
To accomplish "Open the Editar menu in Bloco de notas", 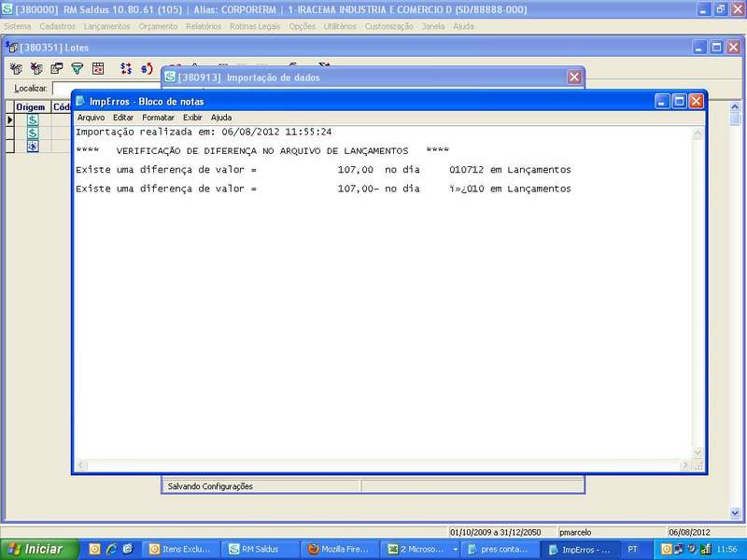I will 123,118.
